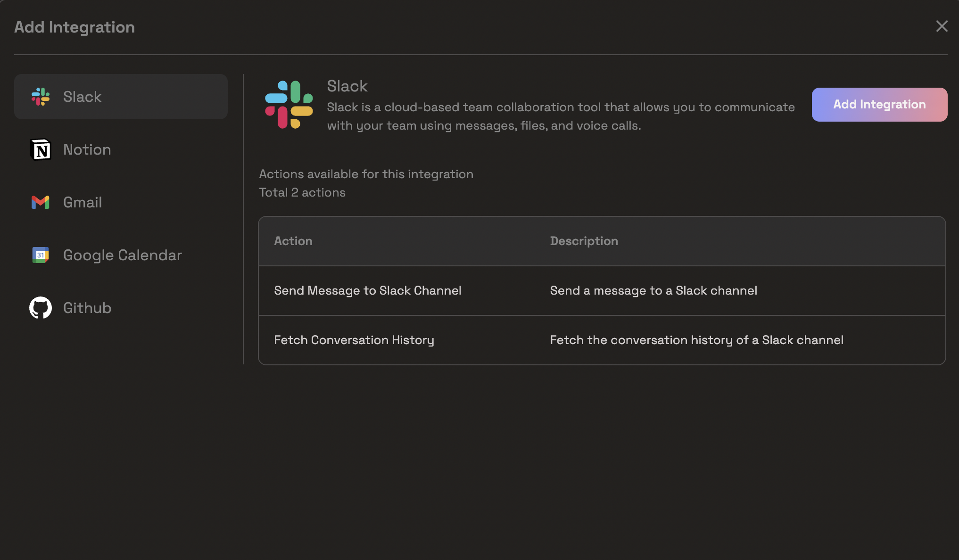Click the Google Calendar icon
This screenshot has height=560, width=959.
41,255
